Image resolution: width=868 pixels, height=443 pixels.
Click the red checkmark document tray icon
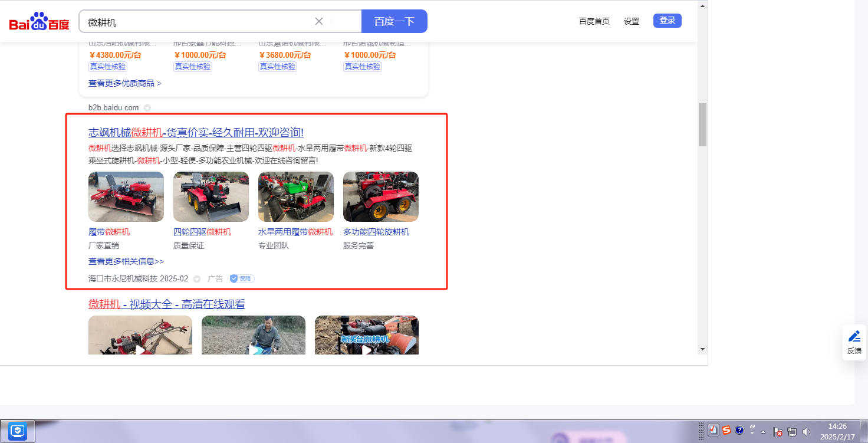tap(713, 430)
